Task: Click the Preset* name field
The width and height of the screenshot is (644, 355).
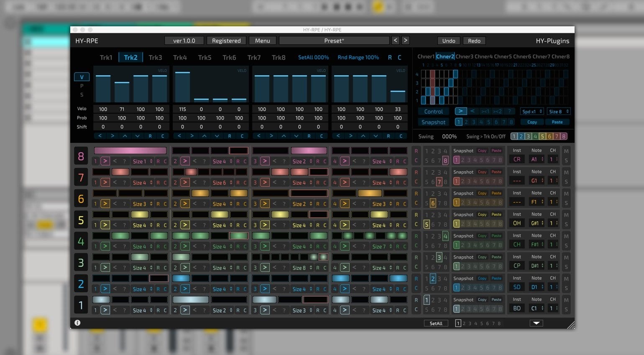Action: point(334,41)
